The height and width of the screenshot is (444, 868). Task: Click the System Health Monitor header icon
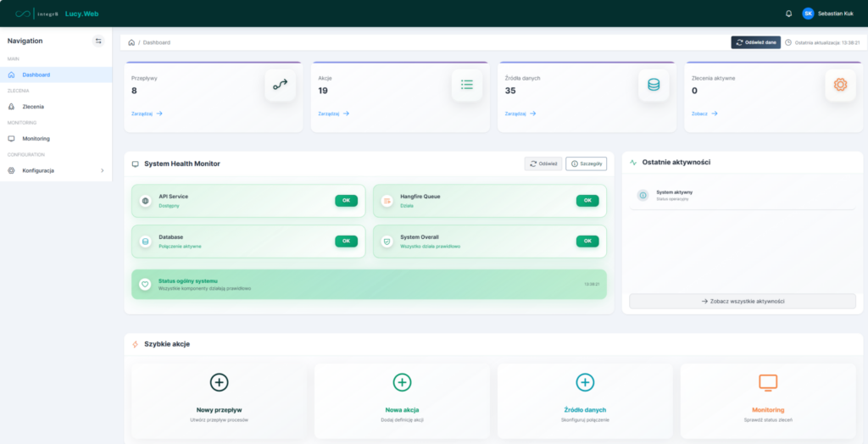tap(135, 164)
